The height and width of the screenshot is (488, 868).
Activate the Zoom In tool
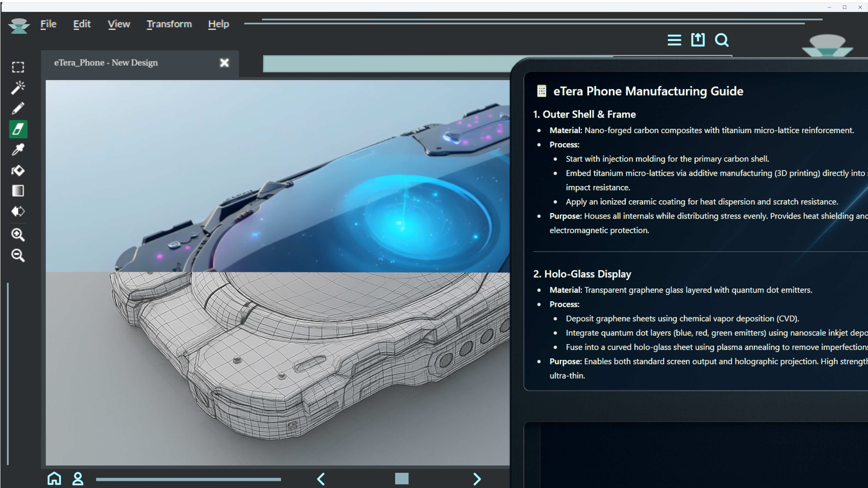[18, 235]
